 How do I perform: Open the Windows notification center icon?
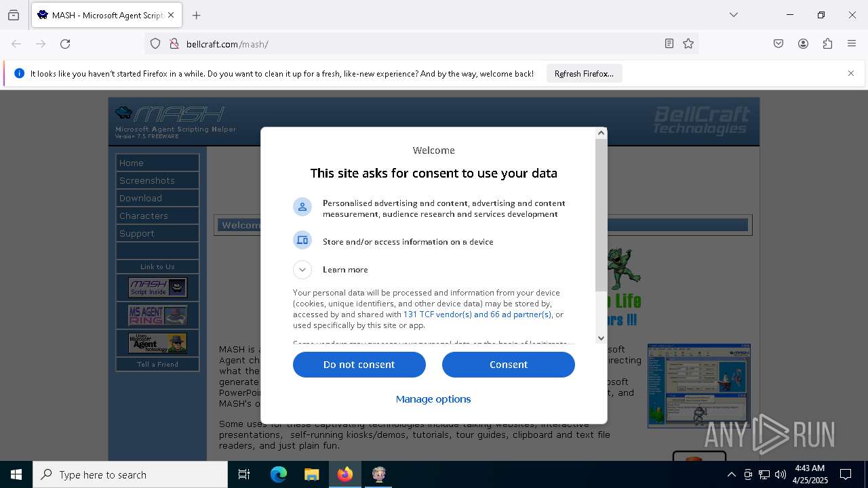pos(846,474)
